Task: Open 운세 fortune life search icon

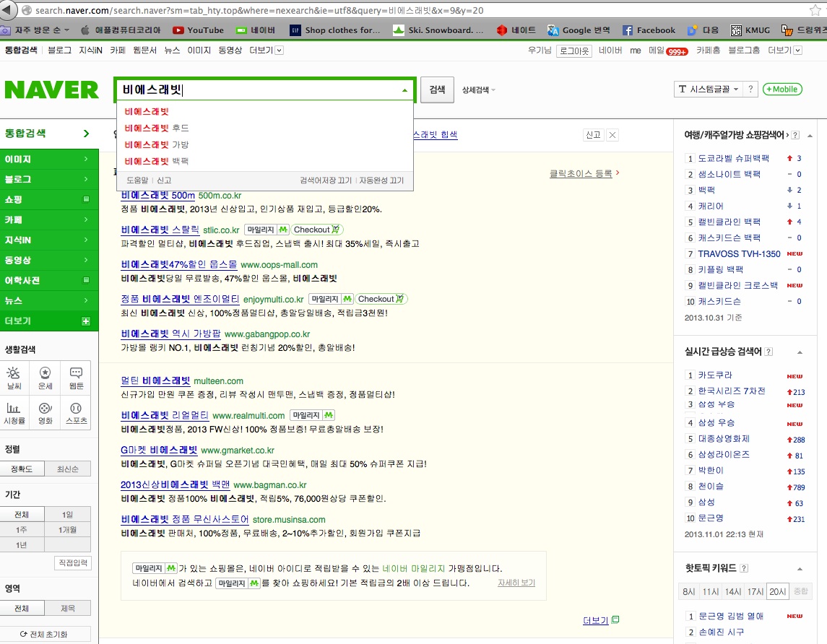Action: click(46, 378)
